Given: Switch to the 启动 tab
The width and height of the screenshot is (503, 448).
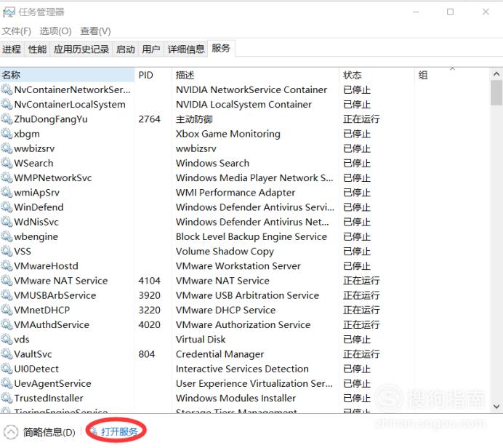Looking at the screenshot, I should coord(126,49).
